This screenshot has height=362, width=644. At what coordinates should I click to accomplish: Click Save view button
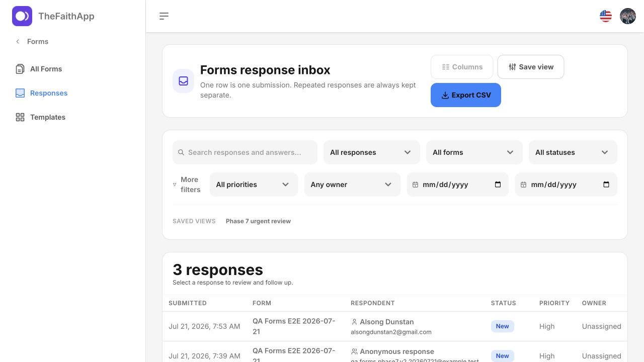[x=531, y=67]
